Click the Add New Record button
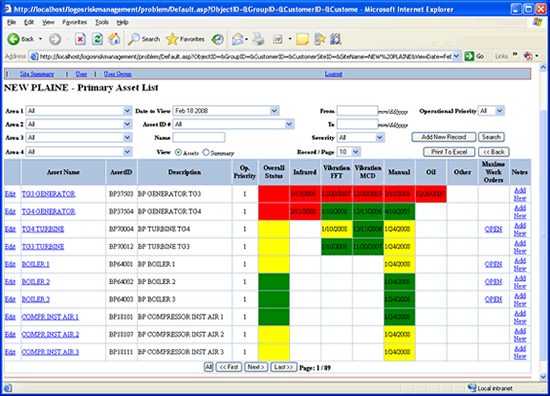 pos(444,137)
